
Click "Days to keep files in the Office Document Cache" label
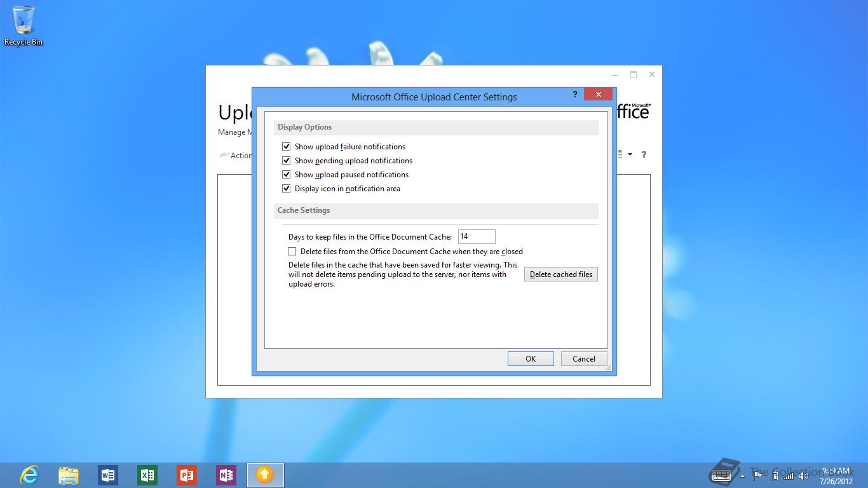point(370,237)
